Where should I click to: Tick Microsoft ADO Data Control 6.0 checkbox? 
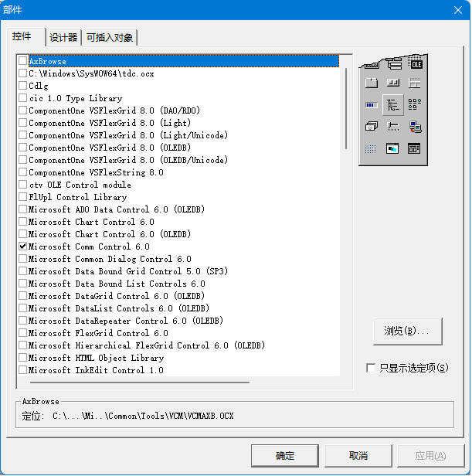[22, 209]
